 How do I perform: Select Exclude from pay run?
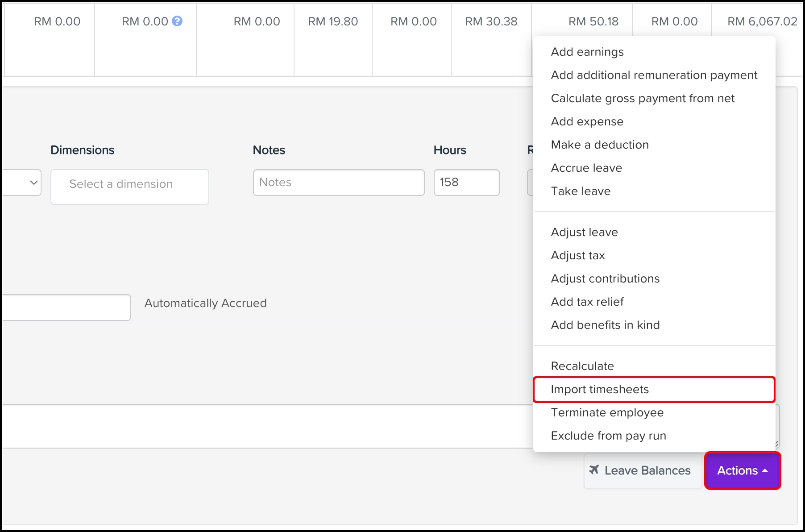(x=608, y=436)
